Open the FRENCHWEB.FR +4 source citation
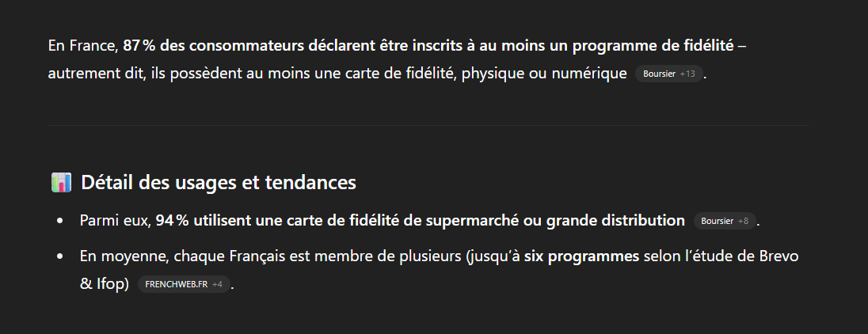The image size is (868, 334). coord(184,284)
